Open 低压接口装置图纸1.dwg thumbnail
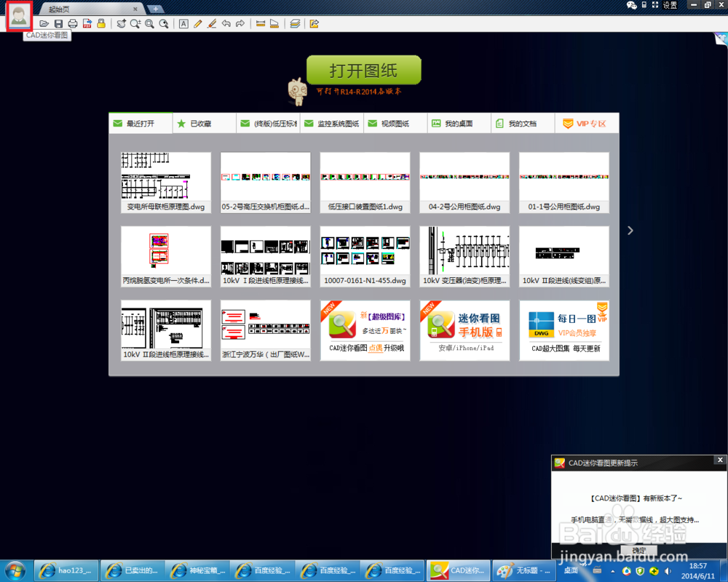This screenshot has height=582, width=728. 365,183
